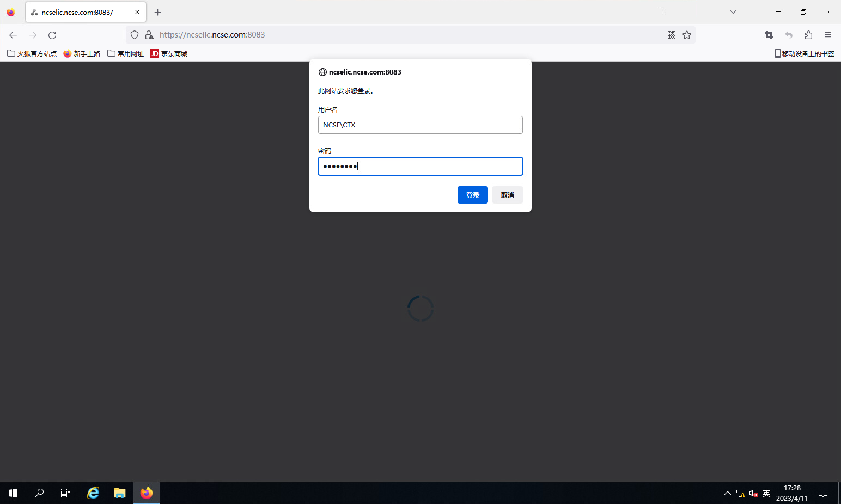Click the 取消 cancel button
This screenshot has height=504, width=841.
tap(507, 195)
